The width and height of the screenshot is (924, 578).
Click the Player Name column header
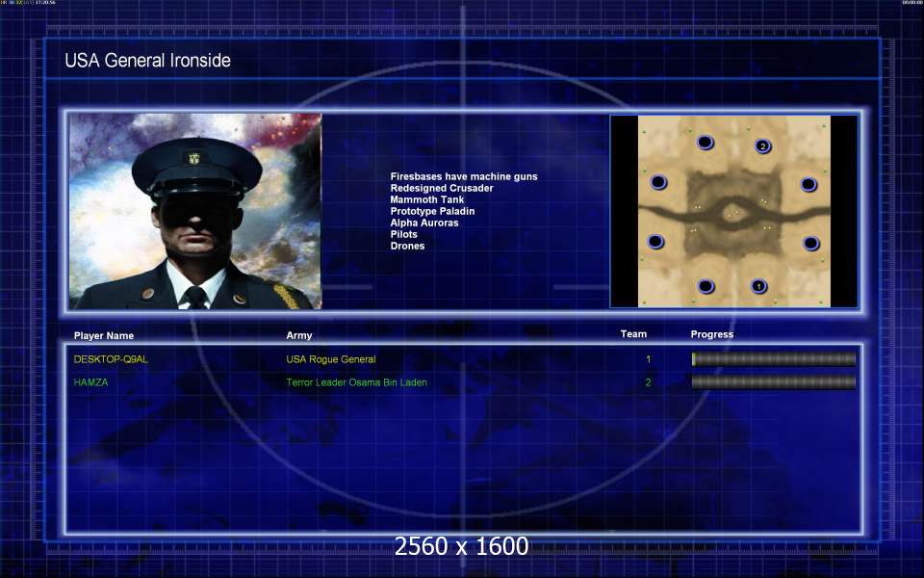point(104,335)
